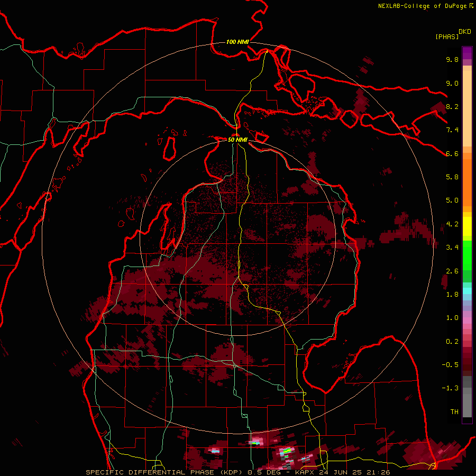Viewport: 476px width, 476px height.
Task: Click the NEXLAB-College of DuPage credit text
Action: coord(423,6)
